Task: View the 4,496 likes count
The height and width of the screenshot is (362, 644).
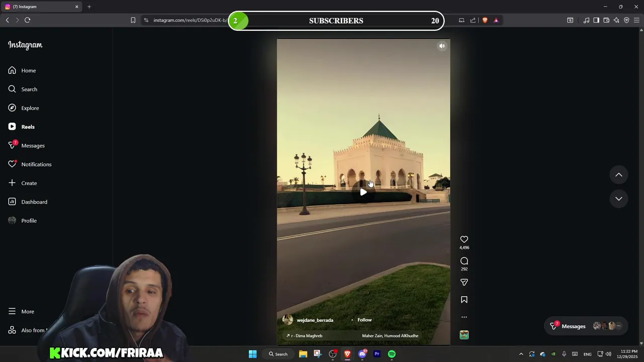Action: (x=464, y=248)
